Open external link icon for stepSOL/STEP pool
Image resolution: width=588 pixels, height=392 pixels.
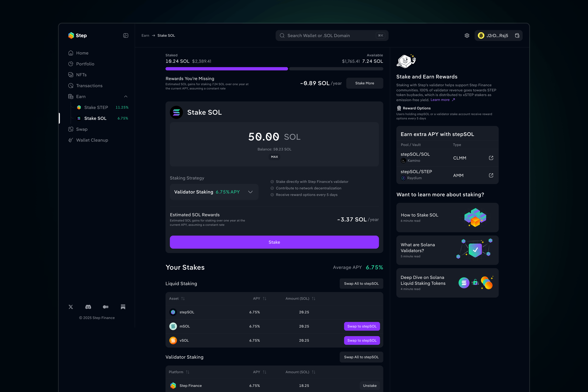491,175
